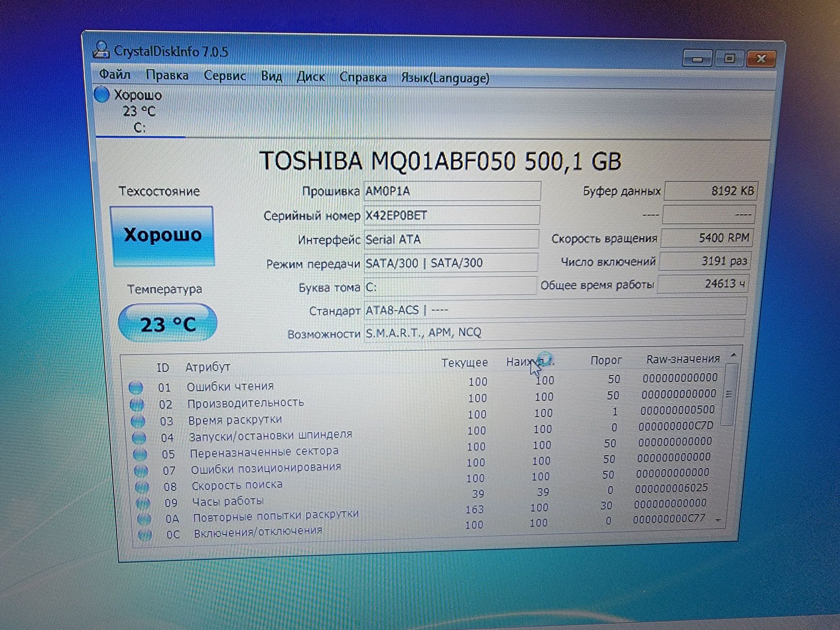Click the ID column header

tap(163, 367)
